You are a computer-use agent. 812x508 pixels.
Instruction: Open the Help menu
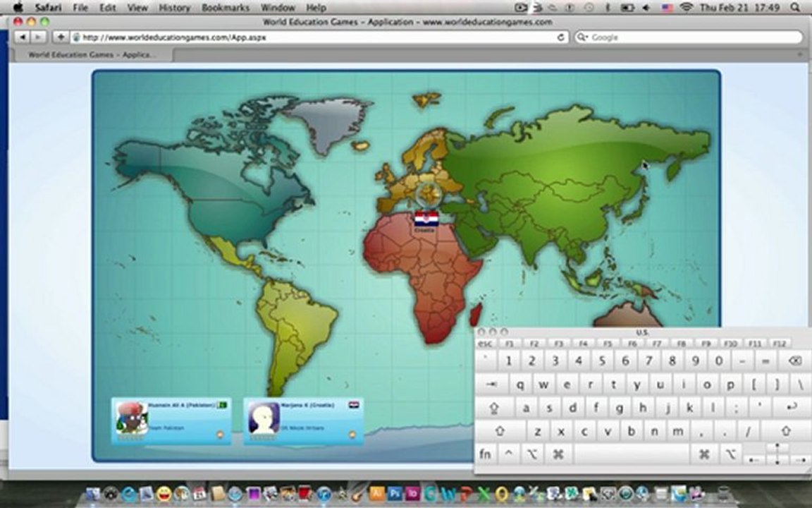(316, 8)
